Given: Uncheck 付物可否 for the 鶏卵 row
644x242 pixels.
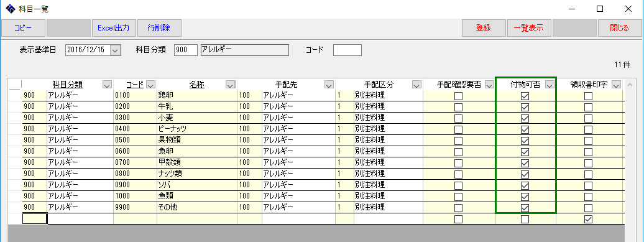Looking at the screenshot, I should click(x=525, y=96).
